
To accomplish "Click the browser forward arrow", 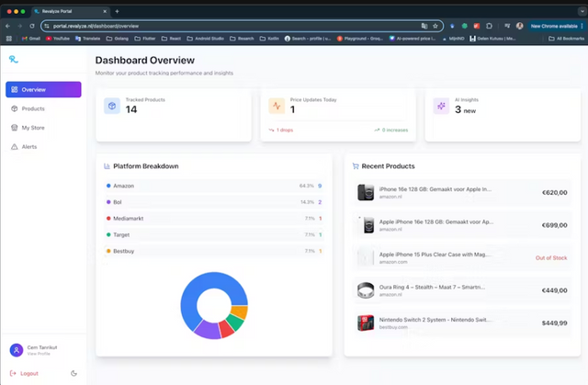I will tap(20, 26).
